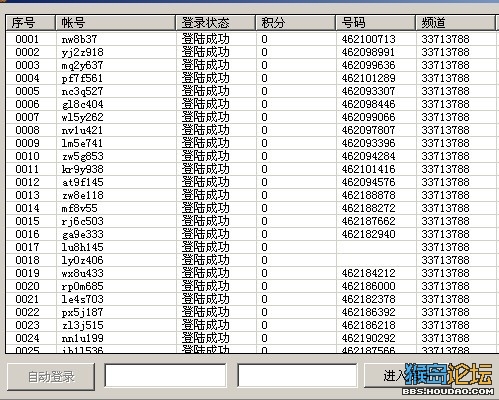This screenshot has width=499, height=400.
Task: Click number 462184212
Action: (x=368, y=273)
